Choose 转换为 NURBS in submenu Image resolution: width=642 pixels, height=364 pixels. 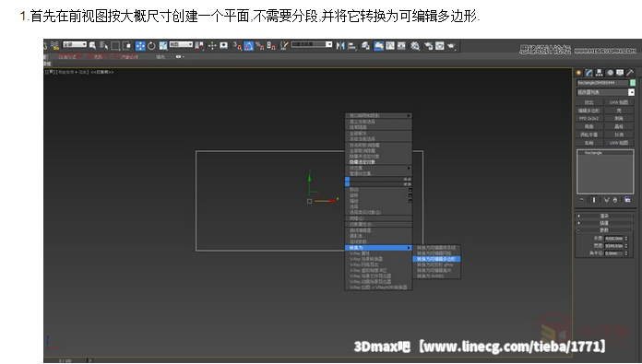[x=436, y=276]
